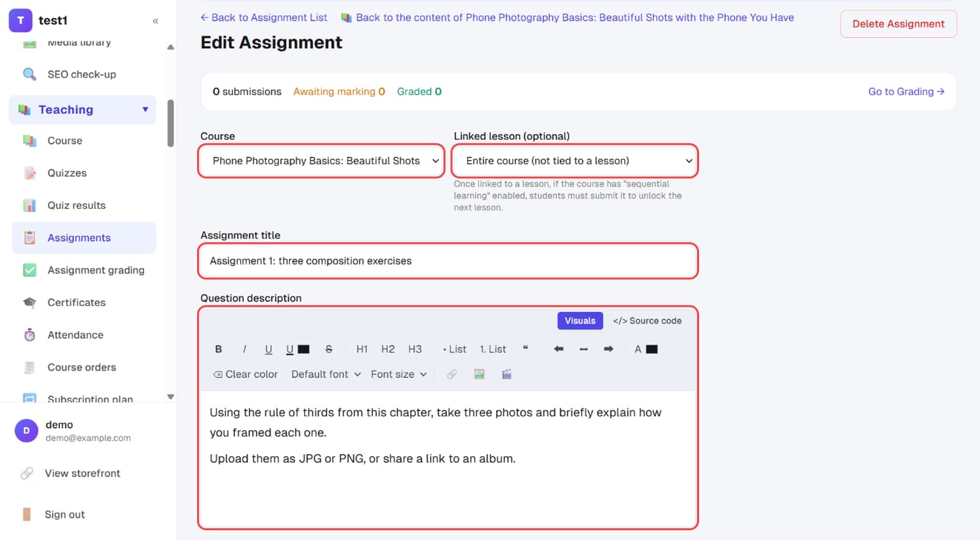Follow the Go to Grading link
Screen dimensions: 980x540
[x=906, y=92]
